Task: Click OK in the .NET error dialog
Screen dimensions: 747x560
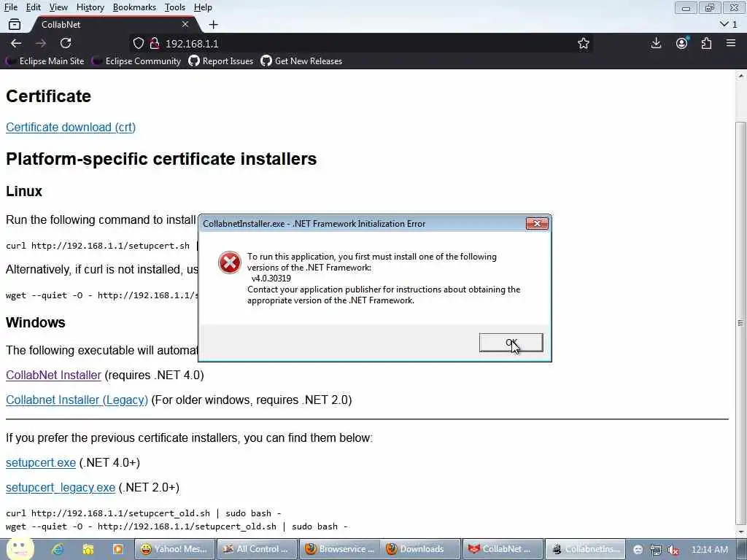Action: point(511,343)
